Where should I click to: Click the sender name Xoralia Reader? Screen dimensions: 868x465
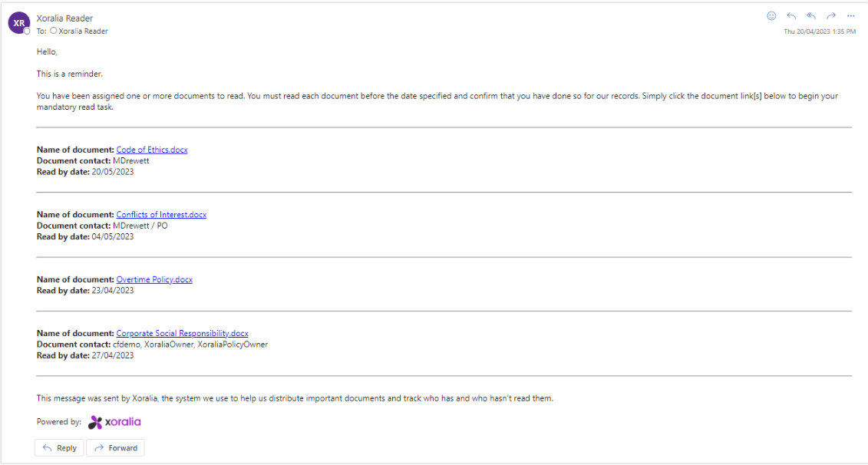pyautogui.click(x=64, y=18)
